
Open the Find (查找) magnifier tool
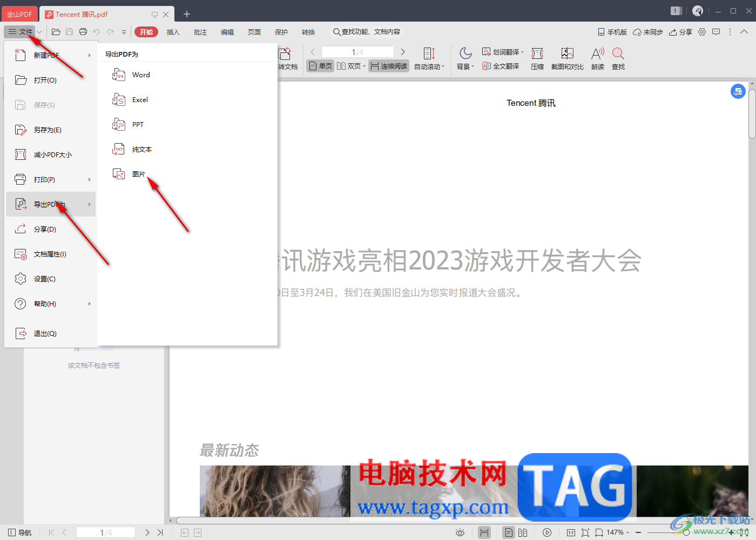click(618, 59)
